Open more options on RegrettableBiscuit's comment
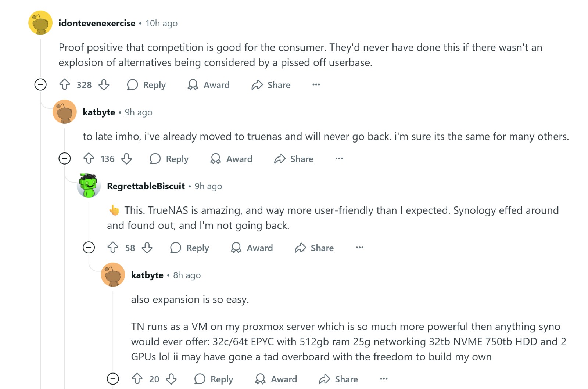This screenshot has width=588, height=389. click(359, 248)
